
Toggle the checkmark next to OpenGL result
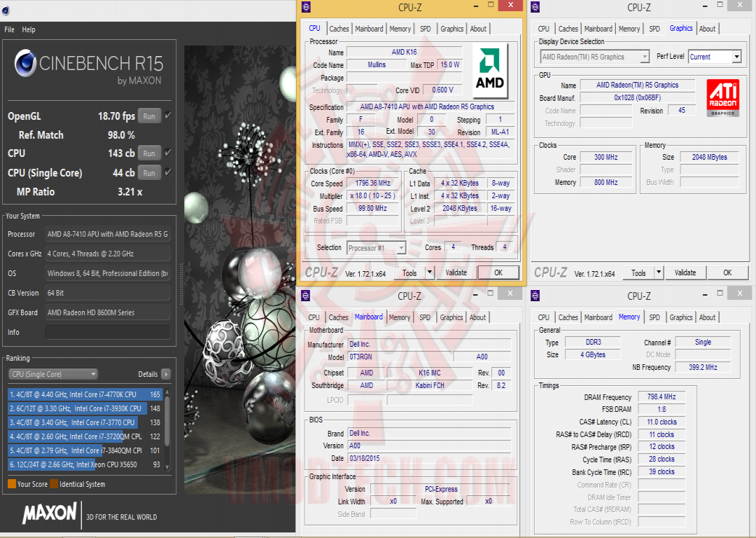[168, 116]
